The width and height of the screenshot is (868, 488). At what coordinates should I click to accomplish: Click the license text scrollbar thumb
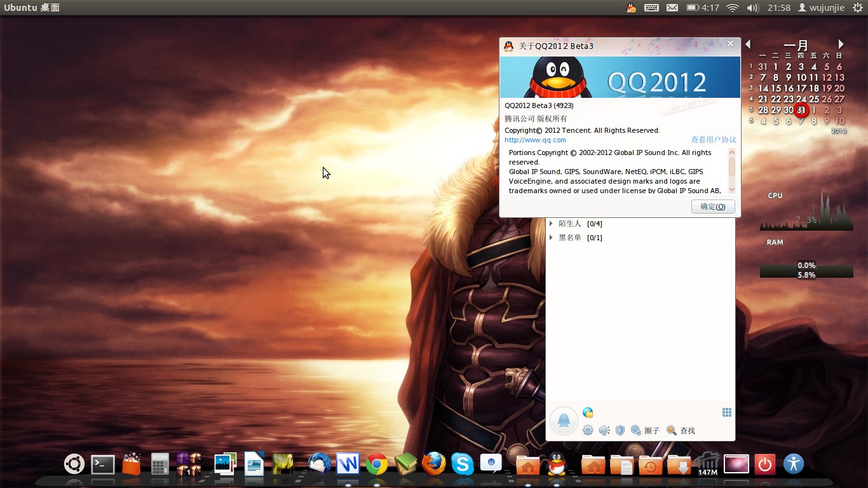[x=732, y=166]
